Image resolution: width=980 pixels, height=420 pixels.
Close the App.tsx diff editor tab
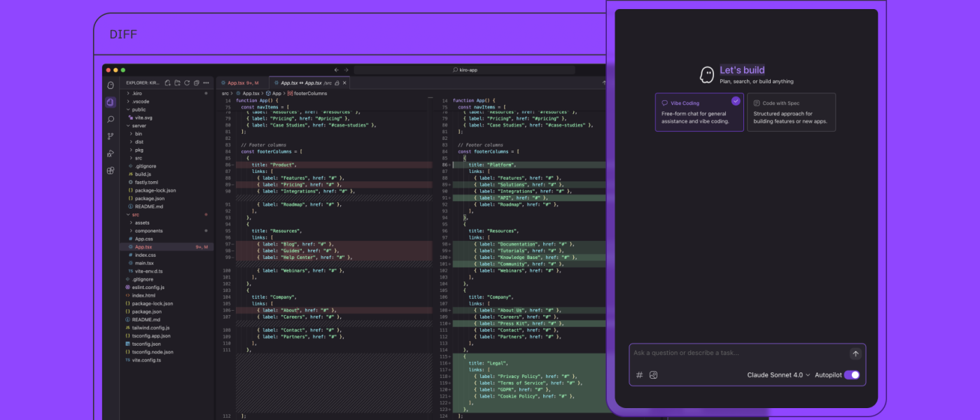(x=345, y=83)
